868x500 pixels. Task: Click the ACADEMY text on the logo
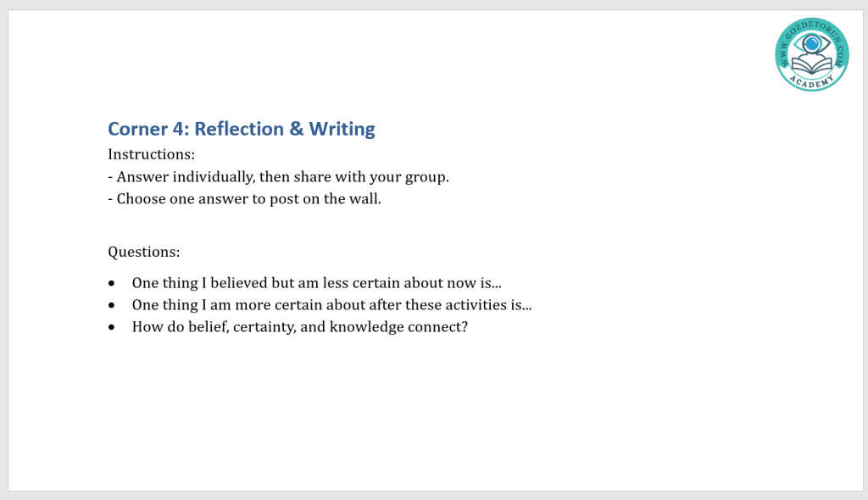(x=812, y=81)
